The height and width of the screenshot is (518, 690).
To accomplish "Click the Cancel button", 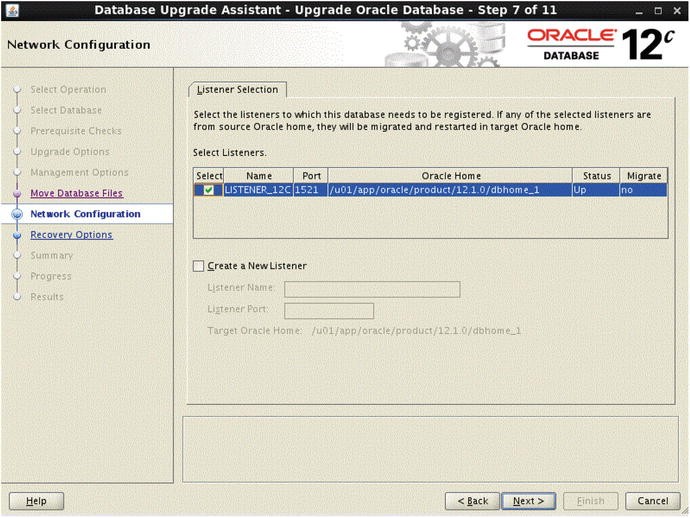I will tap(653, 501).
